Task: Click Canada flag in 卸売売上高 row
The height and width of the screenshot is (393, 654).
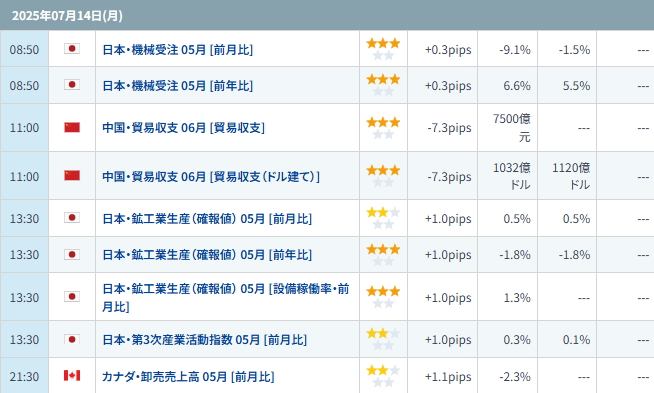Action: [x=72, y=375]
